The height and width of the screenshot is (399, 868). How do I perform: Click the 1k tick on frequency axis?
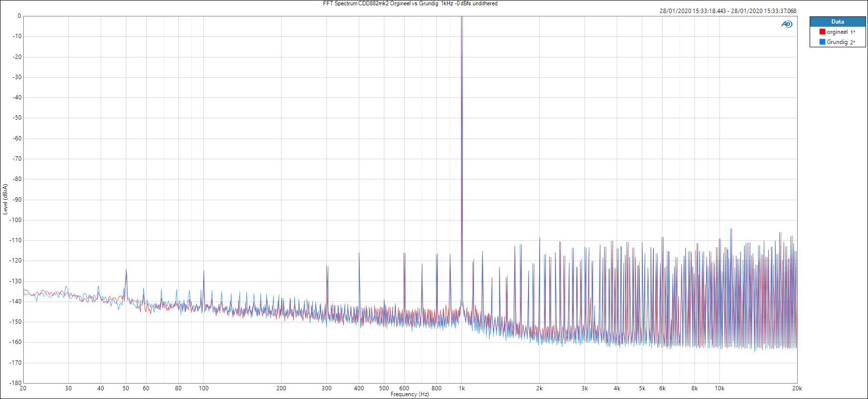click(461, 388)
